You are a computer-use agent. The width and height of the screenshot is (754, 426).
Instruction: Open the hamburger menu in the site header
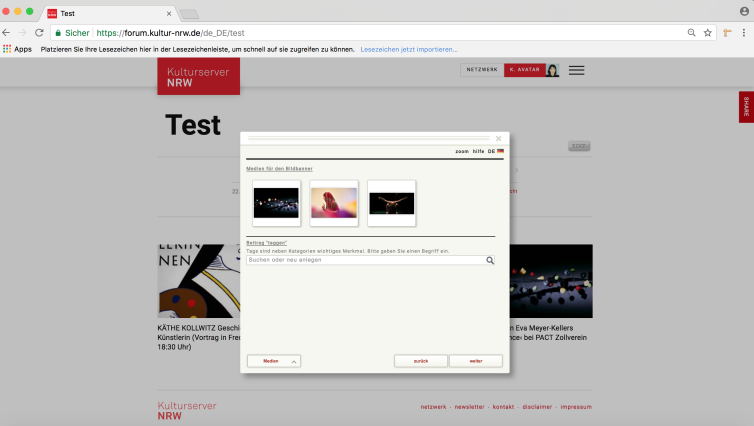576,70
